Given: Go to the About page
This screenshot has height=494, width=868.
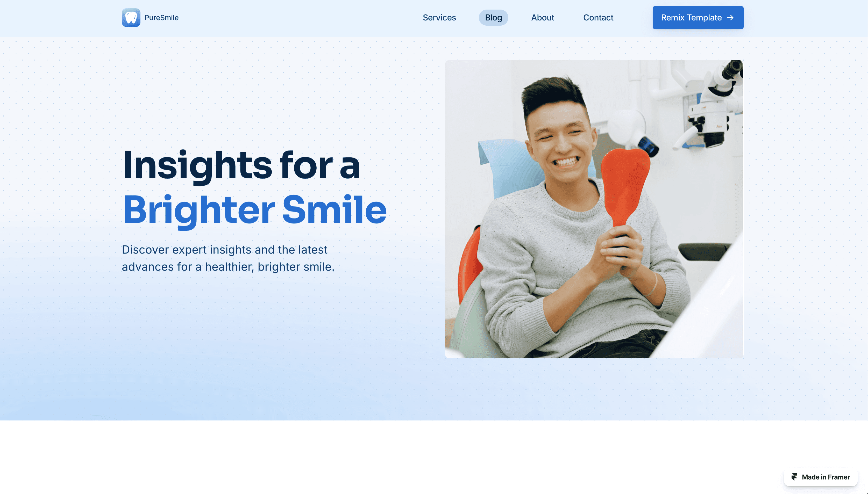Looking at the screenshot, I should [x=543, y=18].
